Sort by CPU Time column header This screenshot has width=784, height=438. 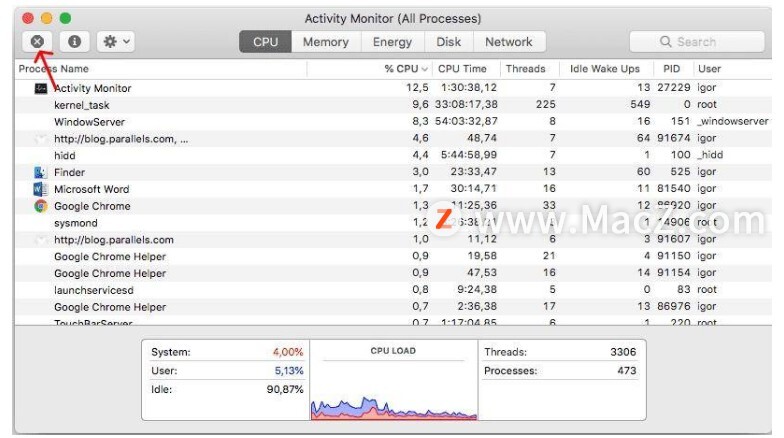tap(462, 69)
